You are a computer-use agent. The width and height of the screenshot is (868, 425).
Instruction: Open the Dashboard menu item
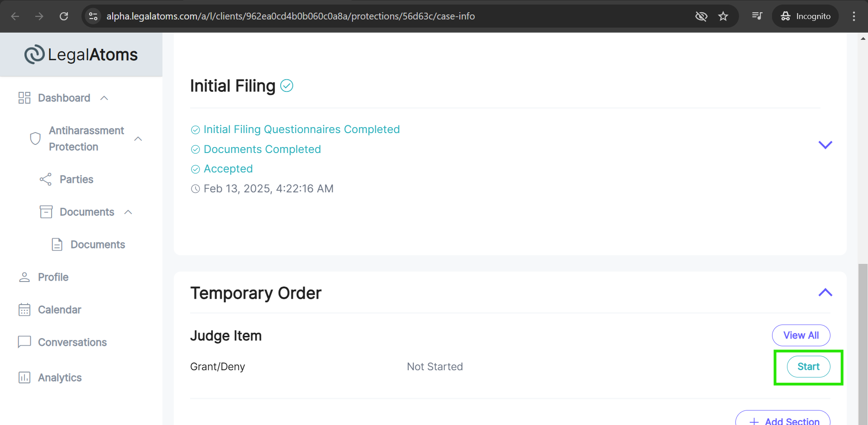(64, 98)
